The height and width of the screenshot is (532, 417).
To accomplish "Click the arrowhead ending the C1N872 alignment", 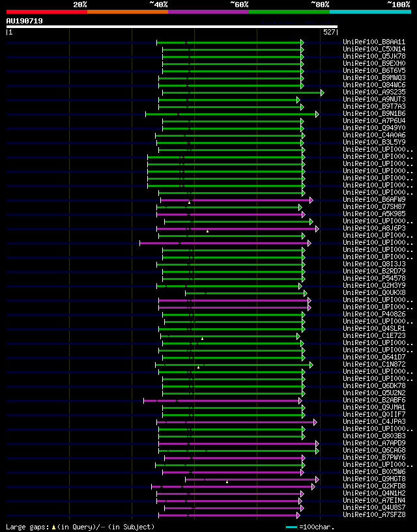I will pos(311,365).
